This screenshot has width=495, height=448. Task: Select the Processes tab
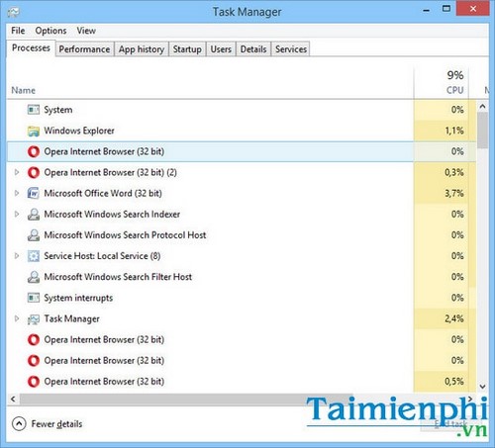click(x=31, y=48)
